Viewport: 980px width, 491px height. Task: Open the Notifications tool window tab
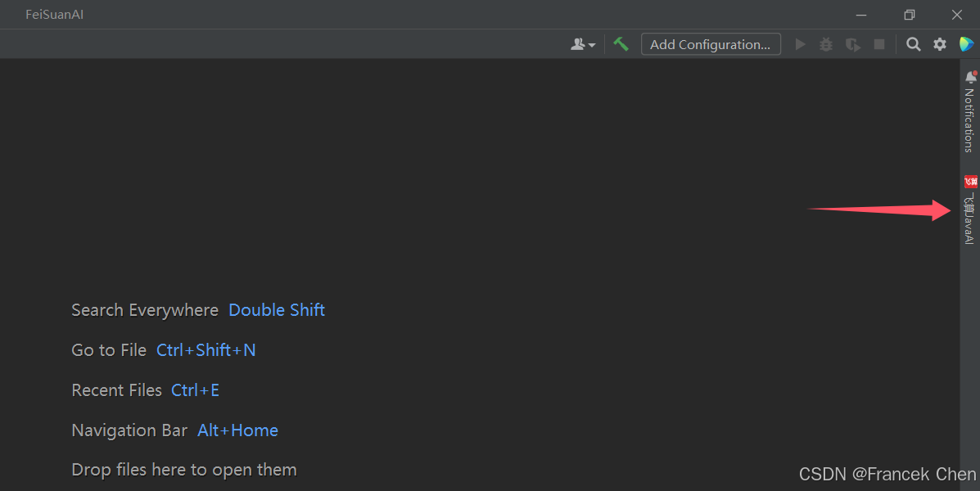click(x=970, y=113)
